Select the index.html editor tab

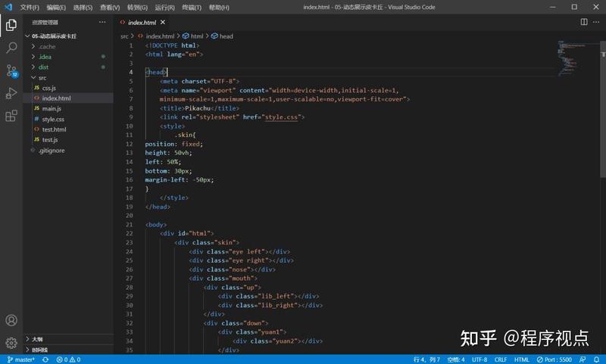142,23
